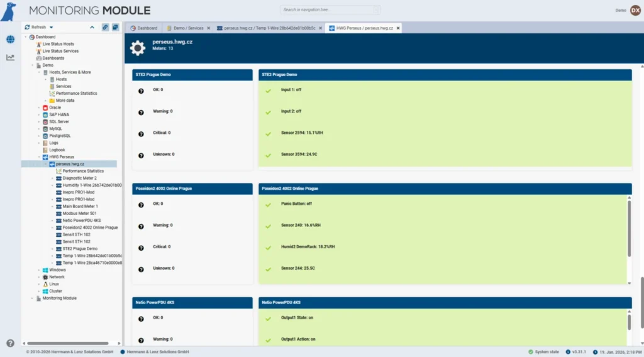Click Sensor 3594: 24.9C entry
This screenshot has height=357, width=644.
coord(299,154)
